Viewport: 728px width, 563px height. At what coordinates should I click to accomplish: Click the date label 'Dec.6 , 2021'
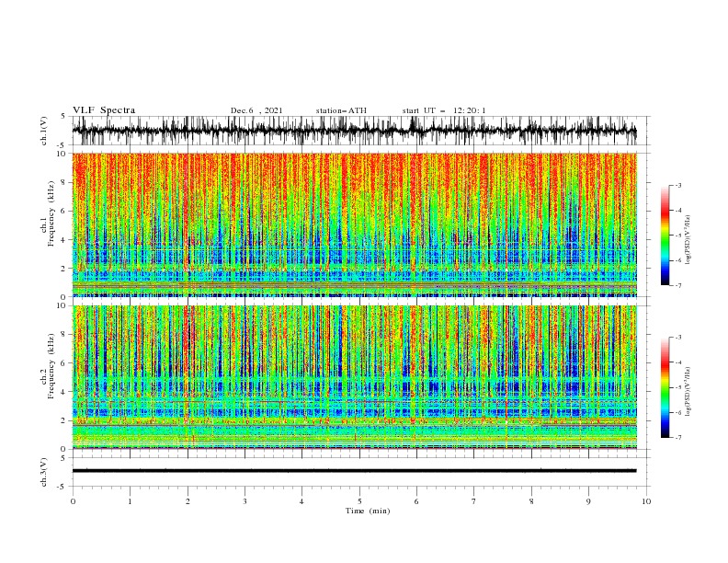(x=256, y=110)
